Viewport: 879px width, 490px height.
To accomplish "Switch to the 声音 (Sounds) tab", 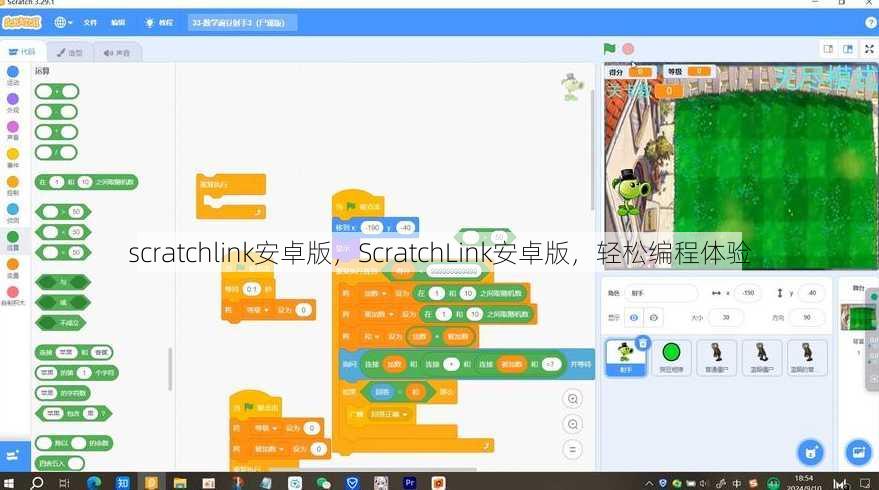I will (117, 52).
